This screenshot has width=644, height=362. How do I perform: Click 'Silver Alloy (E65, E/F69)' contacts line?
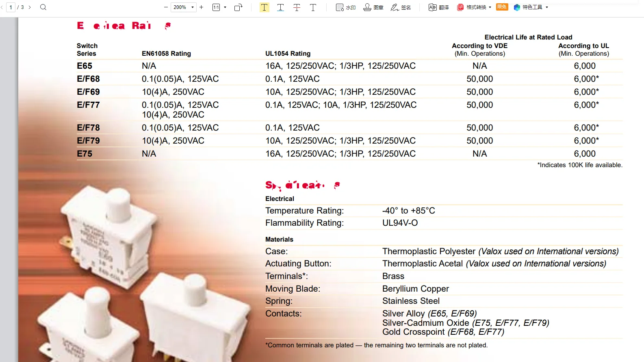click(x=429, y=314)
